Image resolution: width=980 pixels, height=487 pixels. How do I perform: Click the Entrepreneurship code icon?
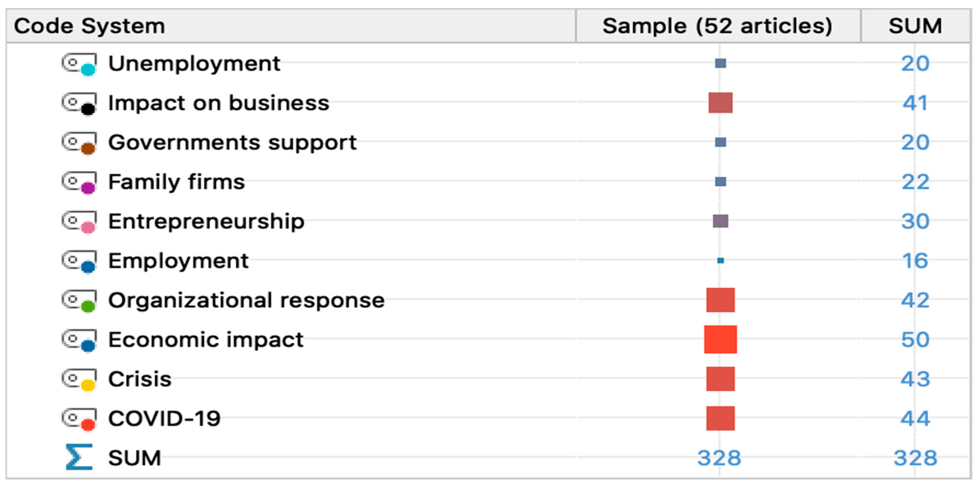pos(79,222)
